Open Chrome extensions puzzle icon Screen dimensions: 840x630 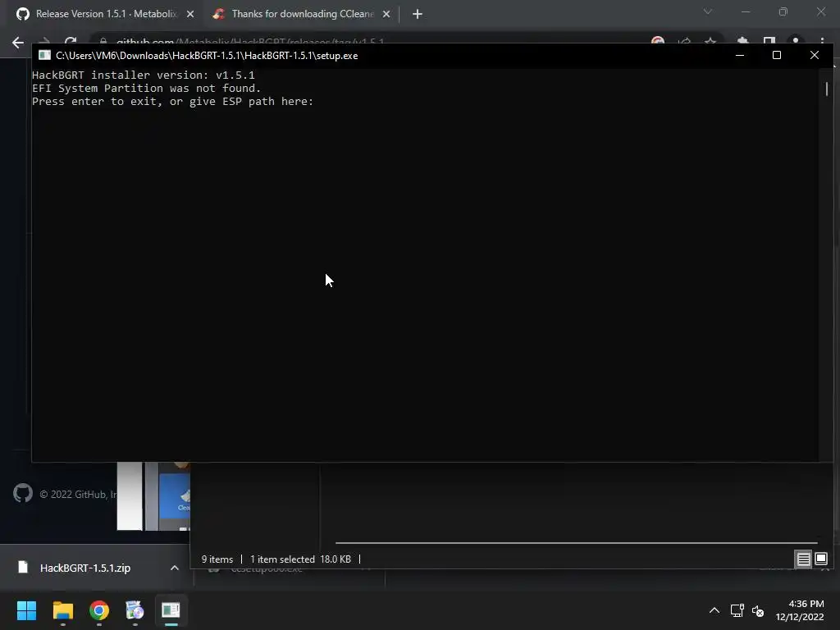point(742,41)
